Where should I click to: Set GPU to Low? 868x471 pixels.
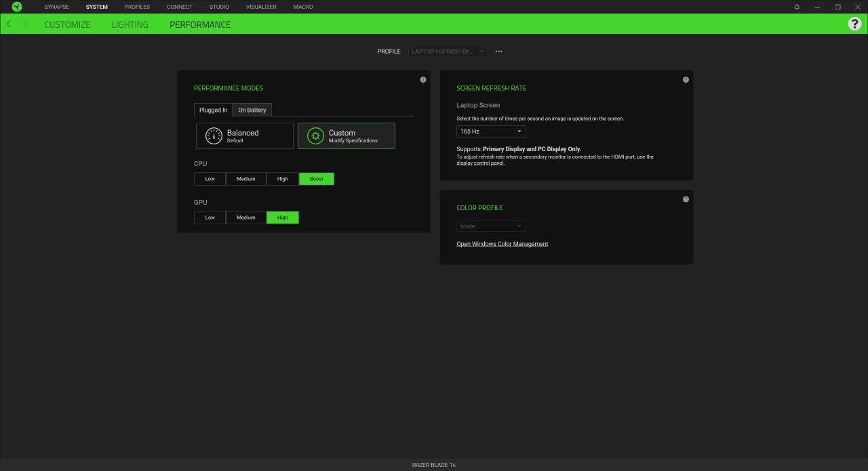(210, 218)
